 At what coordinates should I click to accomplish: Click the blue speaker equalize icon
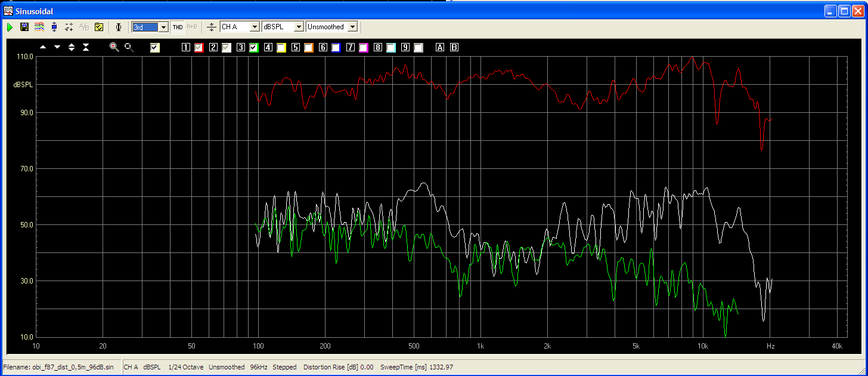click(x=54, y=27)
